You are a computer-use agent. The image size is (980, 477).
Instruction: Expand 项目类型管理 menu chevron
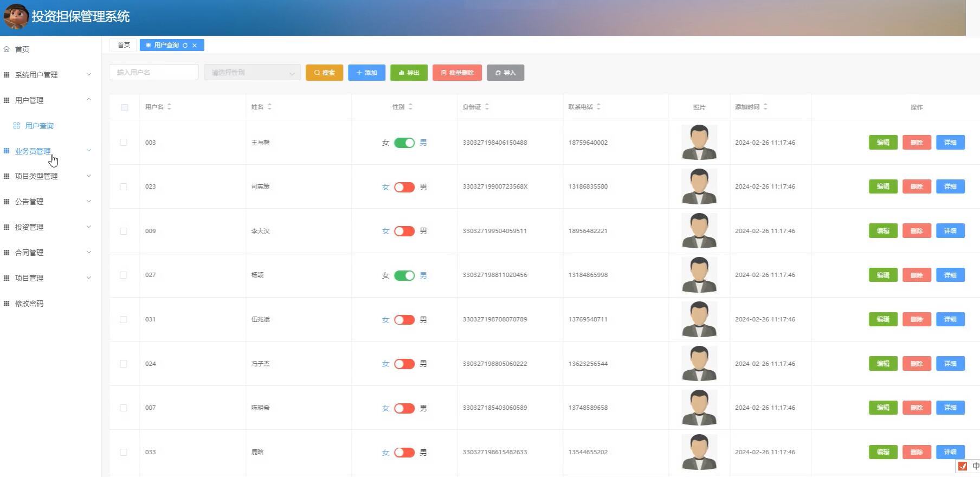click(x=89, y=176)
